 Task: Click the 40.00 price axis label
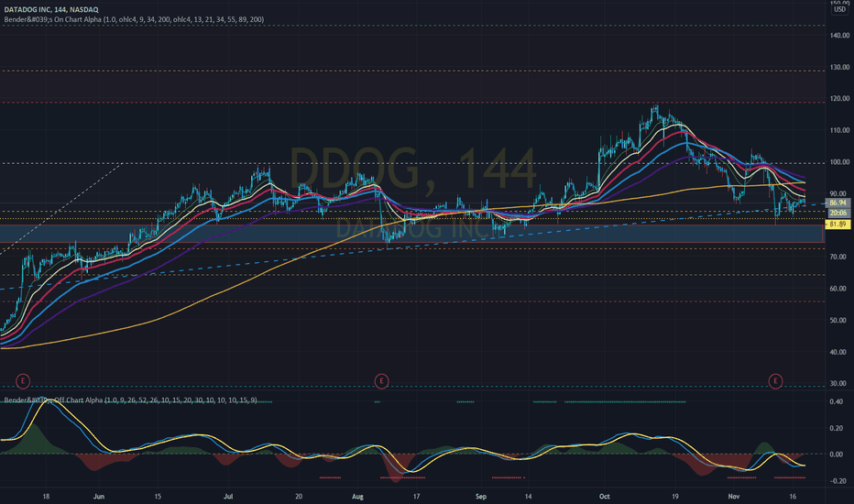(x=839, y=352)
